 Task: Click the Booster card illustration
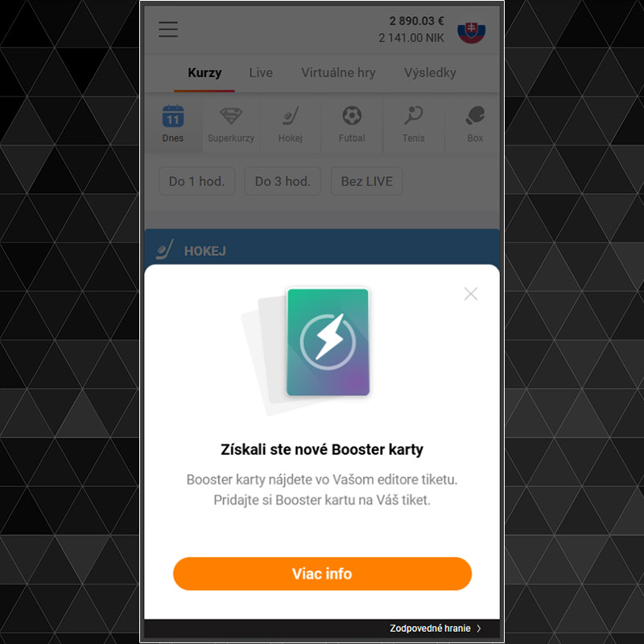point(328,342)
